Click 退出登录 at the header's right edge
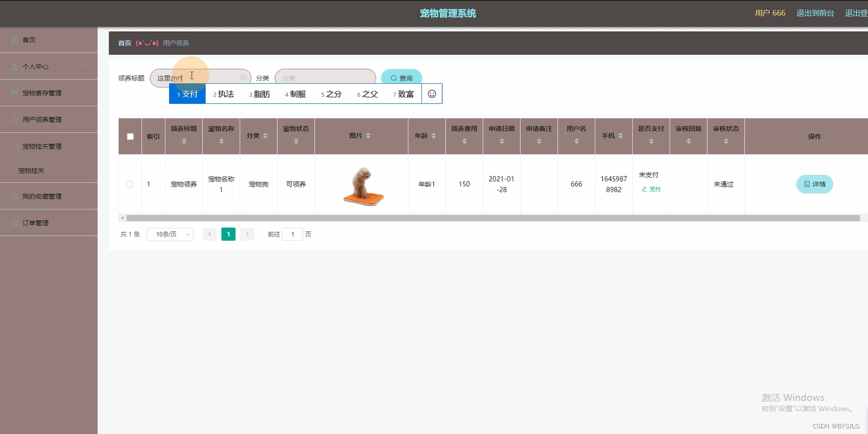The height and width of the screenshot is (434, 868). pyautogui.click(x=856, y=13)
